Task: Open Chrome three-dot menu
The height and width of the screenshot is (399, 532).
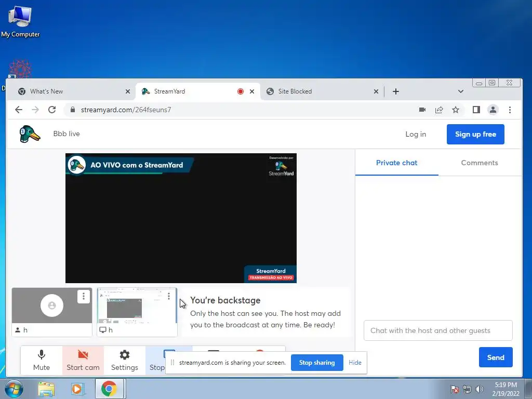Action: pos(510,110)
